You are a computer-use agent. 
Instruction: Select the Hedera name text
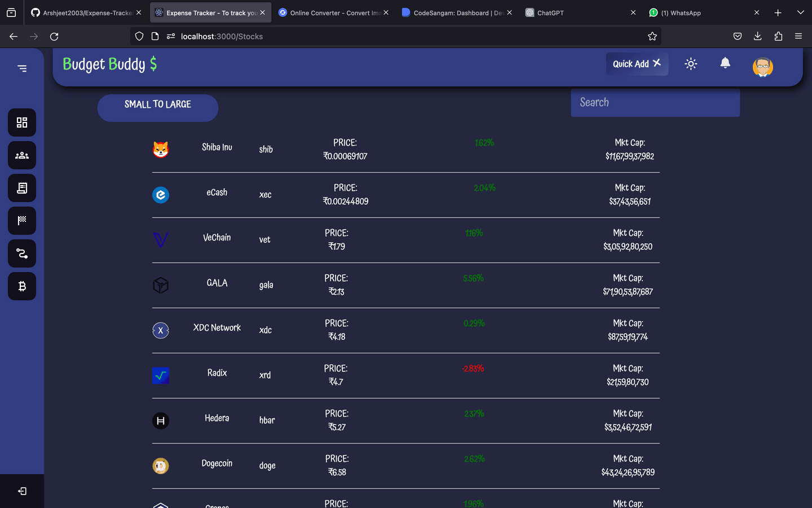217,418
